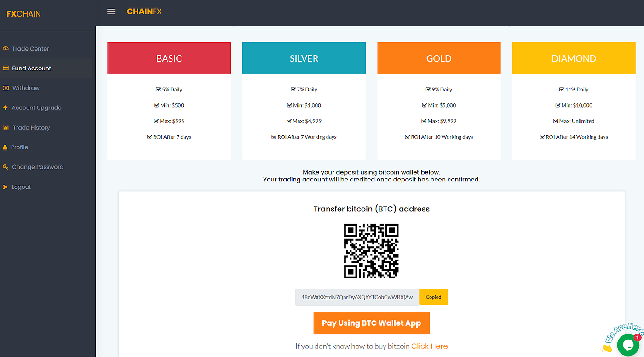The height and width of the screenshot is (357, 644).
Task: Click the FXCHAIN sidebar logo
Action: [23, 14]
